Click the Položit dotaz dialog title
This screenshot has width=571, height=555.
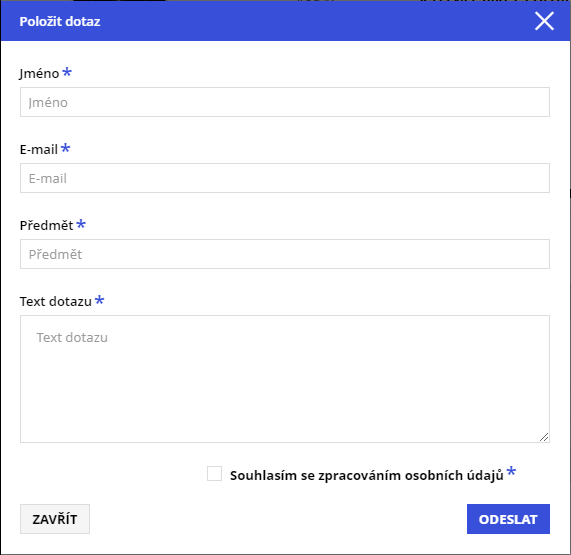[60, 21]
